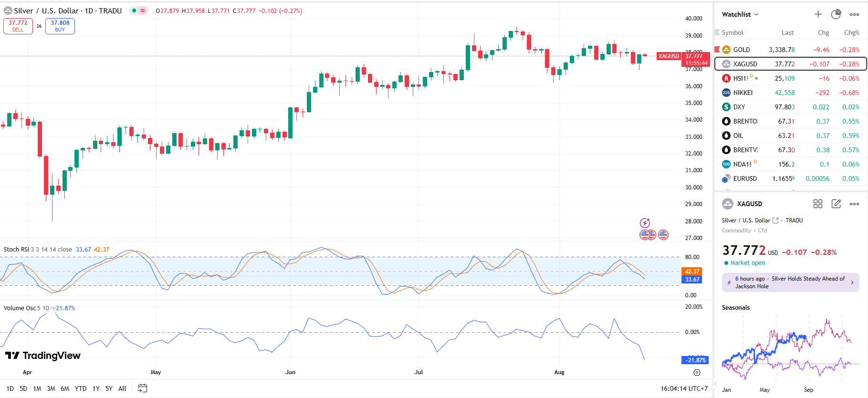Open chart settings gear icon on time axis
The image size is (868, 398).
(697, 372)
